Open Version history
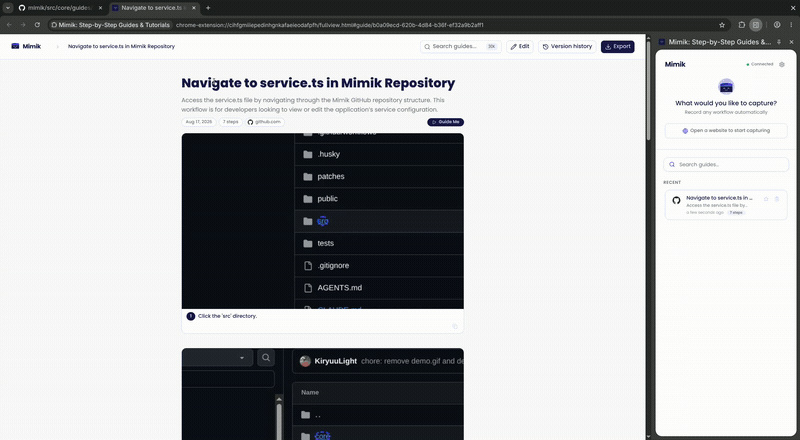This screenshot has width=800, height=440. pos(567,46)
